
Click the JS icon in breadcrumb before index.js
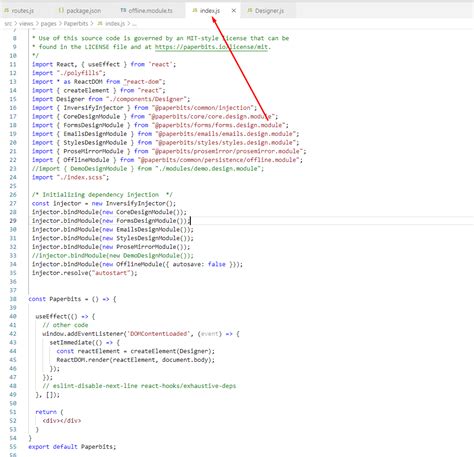pyautogui.click(x=100, y=23)
